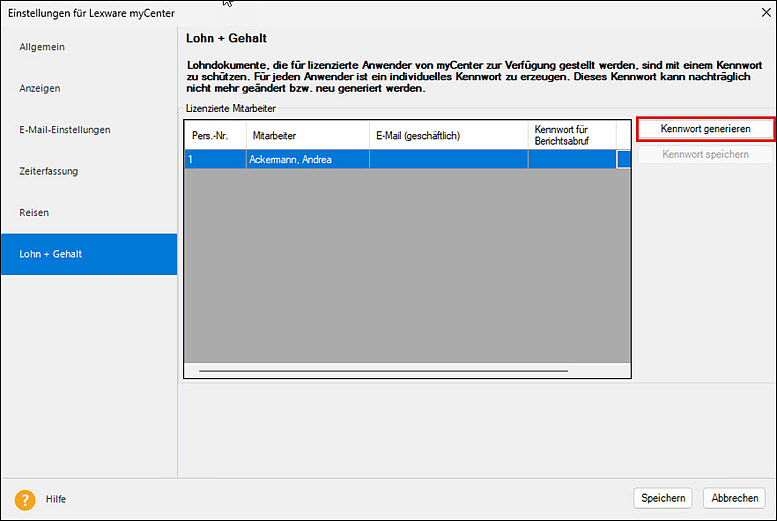Click the Kennwort cell in Ackermann's row
Screen dimensions: 777x521
click(571, 159)
